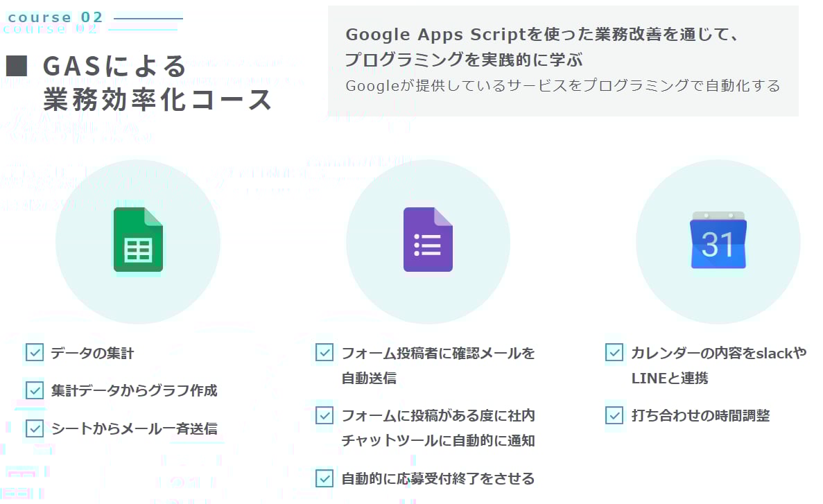Click the 'LINEと連携' text line
Image resolution: width=823 pixels, height=504 pixels.
point(669,379)
